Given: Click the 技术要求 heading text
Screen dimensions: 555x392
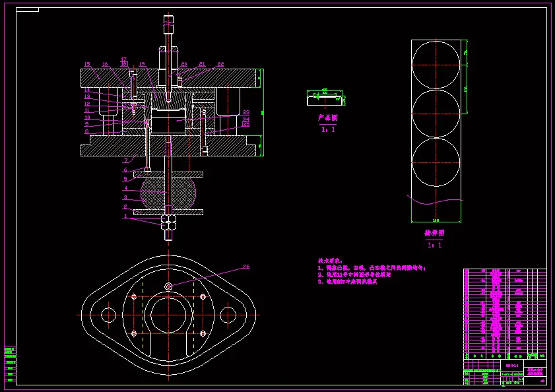Looking at the screenshot, I should click(330, 261).
